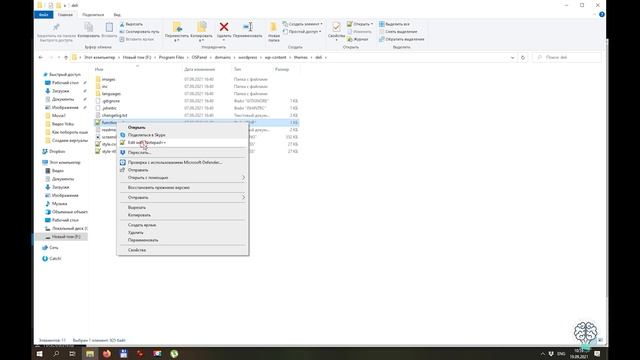Sort by the Дата изменения column header
This screenshot has height=360, width=640.
(x=200, y=69)
